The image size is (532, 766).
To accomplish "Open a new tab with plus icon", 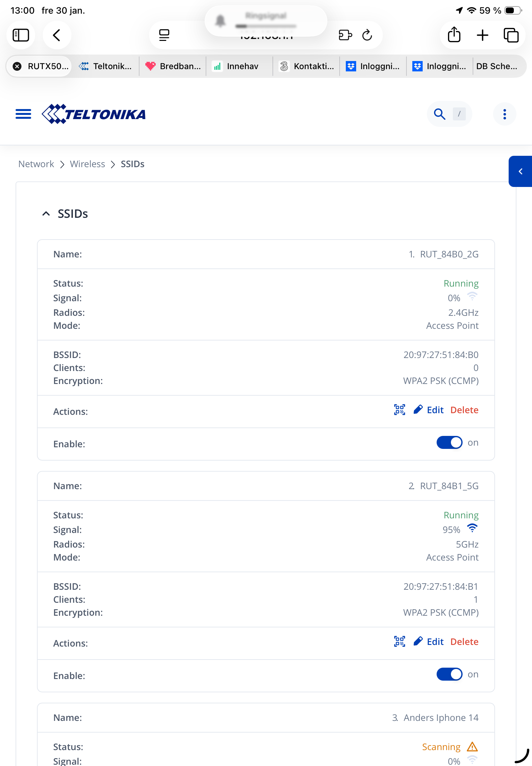I will click(482, 35).
